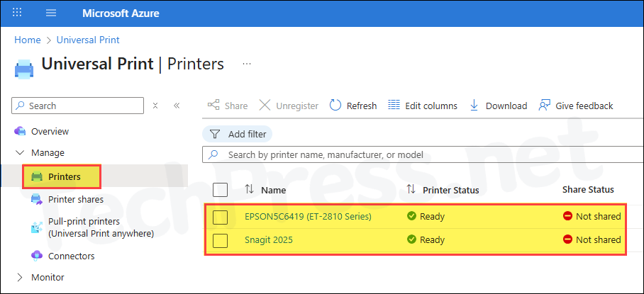Click the Printer shares icon
The width and height of the screenshot is (644, 294).
pos(37,199)
